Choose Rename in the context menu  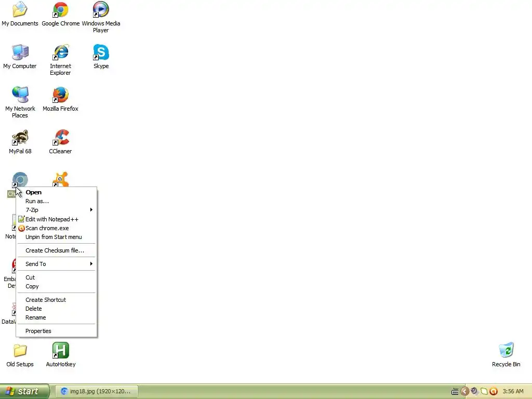(56, 317)
